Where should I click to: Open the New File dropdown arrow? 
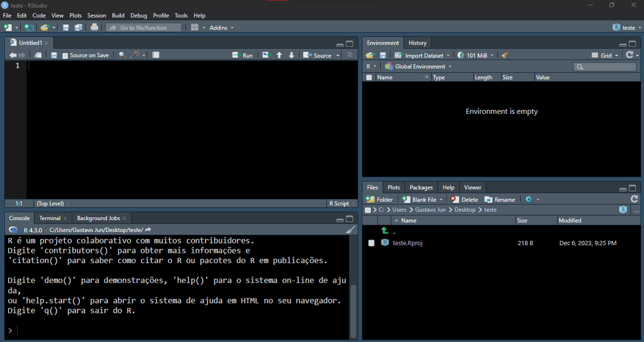17,28
